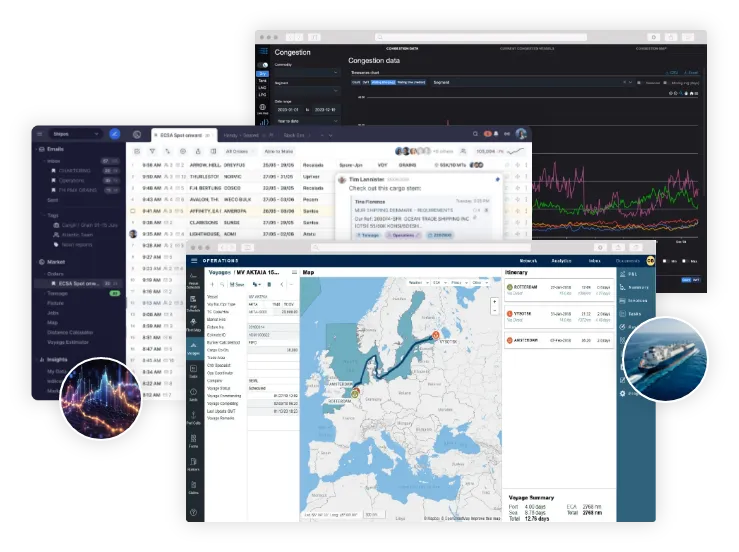Open the Congestion hamburger menu icon

[263, 52]
